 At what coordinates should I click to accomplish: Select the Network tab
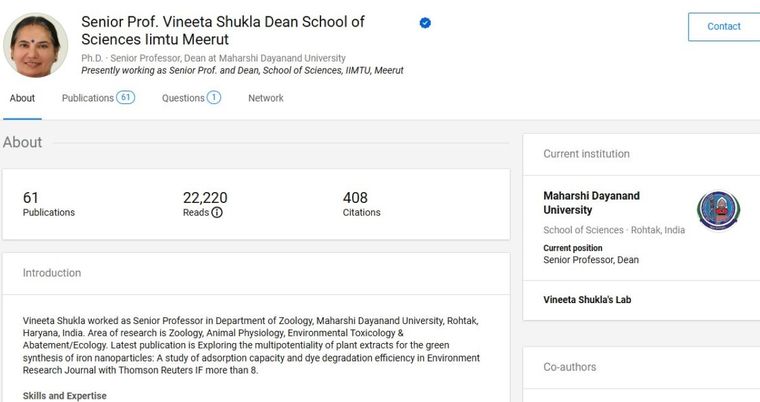(x=266, y=98)
